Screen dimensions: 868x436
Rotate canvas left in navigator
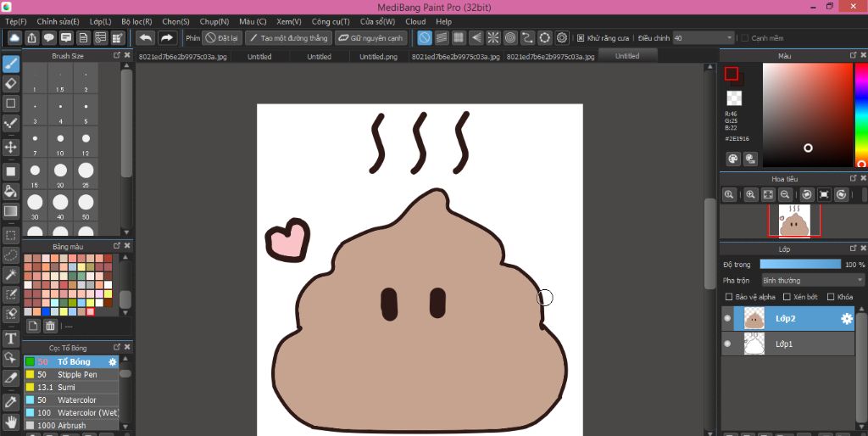[x=807, y=194]
